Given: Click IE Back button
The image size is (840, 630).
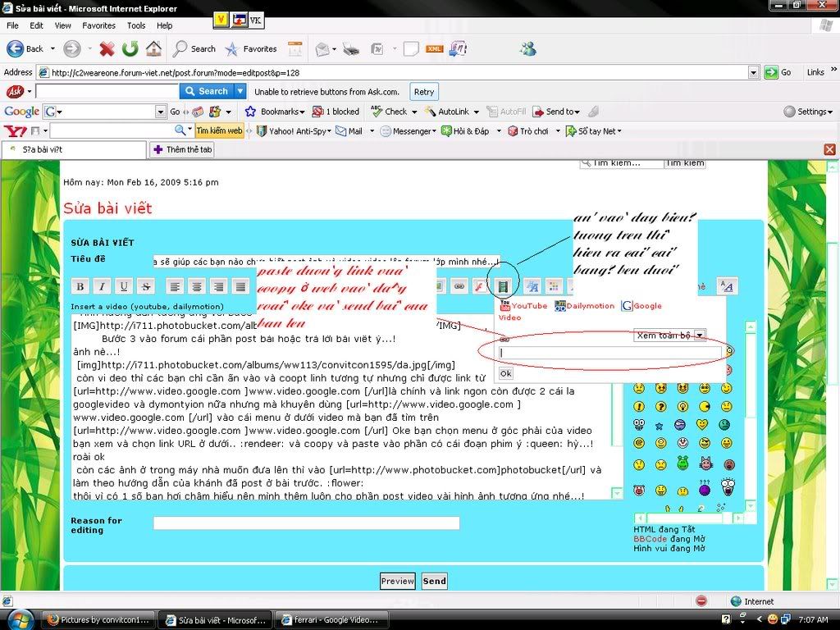Looking at the screenshot, I should 25,48.
